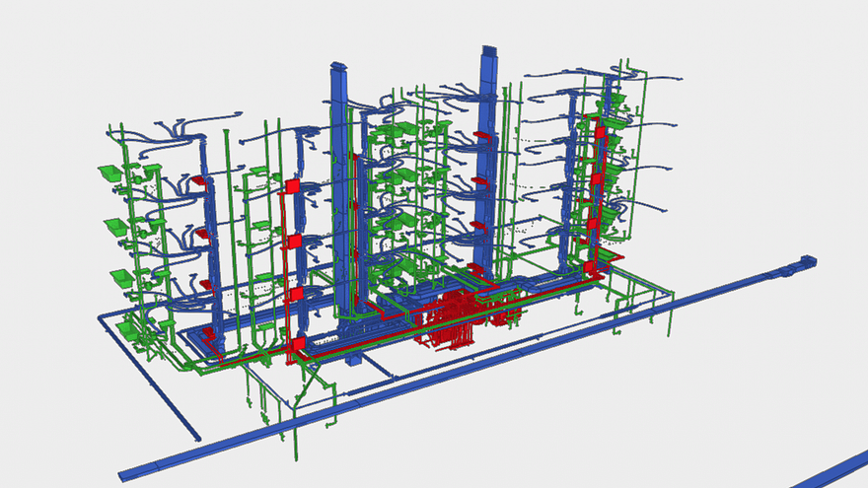Select the tall blue vertical shaft left of center
Viewport: 868px width, 488px height.
pyautogui.click(x=339, y=197)
